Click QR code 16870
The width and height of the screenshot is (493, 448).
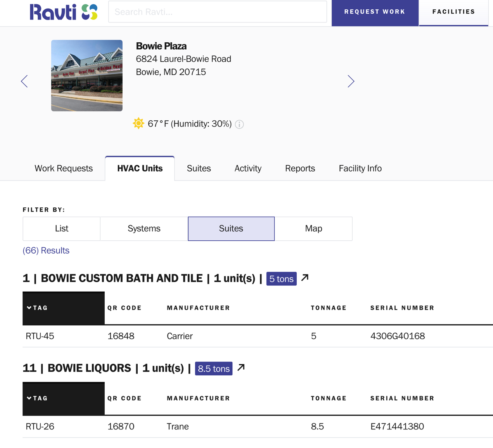click(x=121, y=427)
